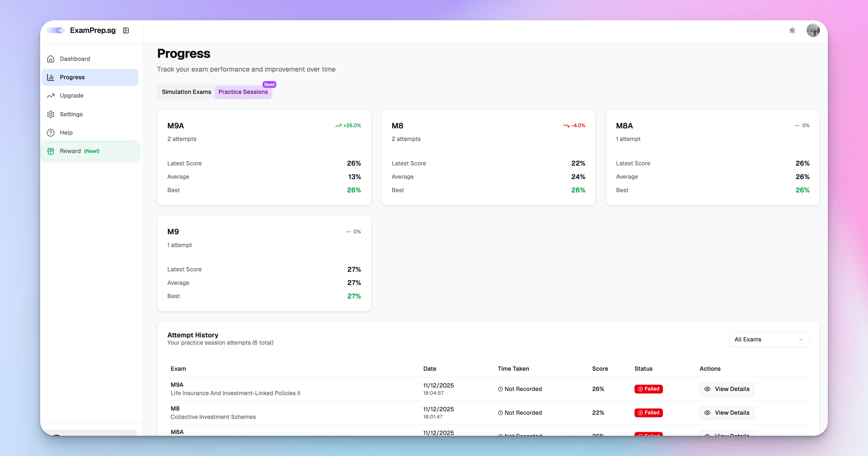Image resolution: width=868 pixels, height=456 pixels.
Task: View Details for M8 attempt
Action: 727,413
